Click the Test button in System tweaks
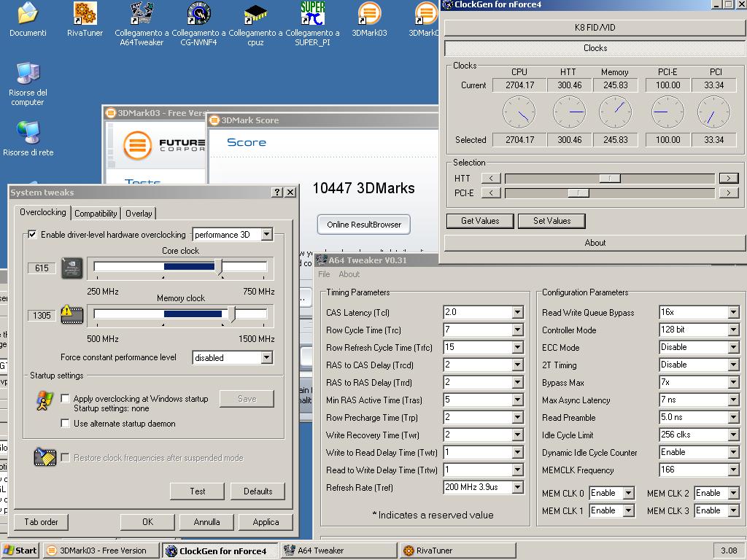 (x=197, y=491)
